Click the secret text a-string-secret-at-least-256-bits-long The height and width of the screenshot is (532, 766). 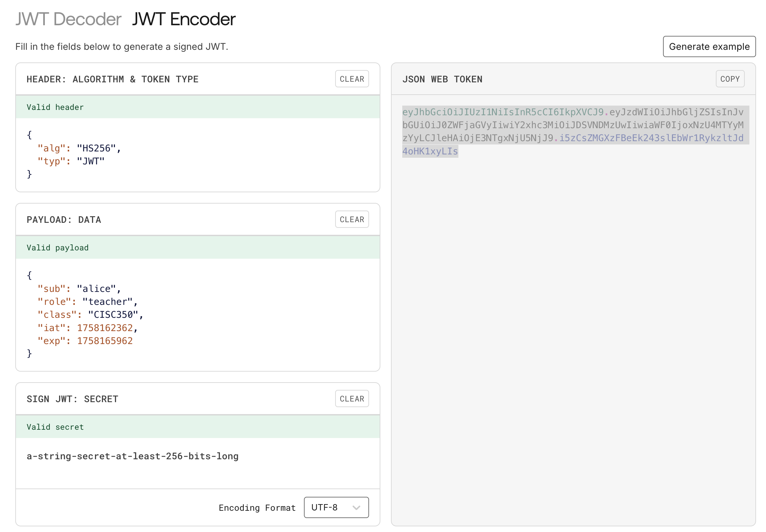tap(132, 456)
